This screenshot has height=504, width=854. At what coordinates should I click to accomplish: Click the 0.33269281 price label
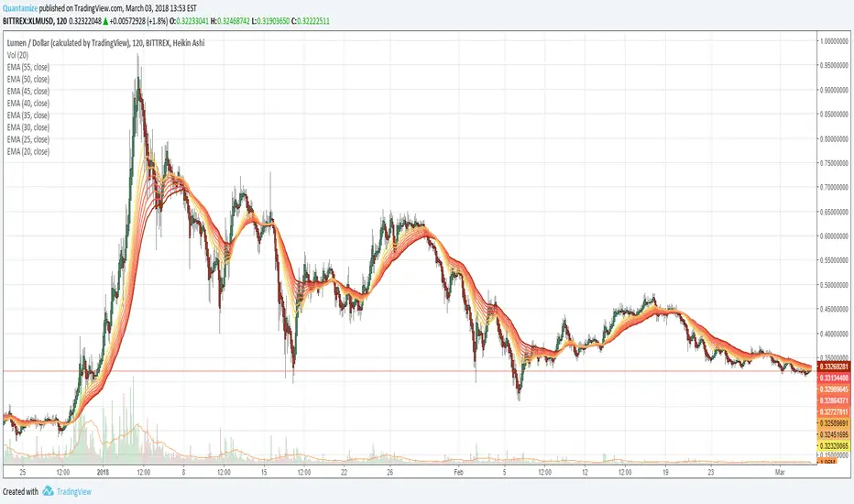pos(834,367)
